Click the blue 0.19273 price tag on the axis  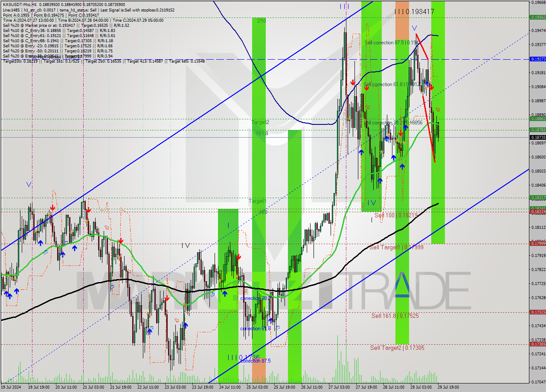[537, 59]
